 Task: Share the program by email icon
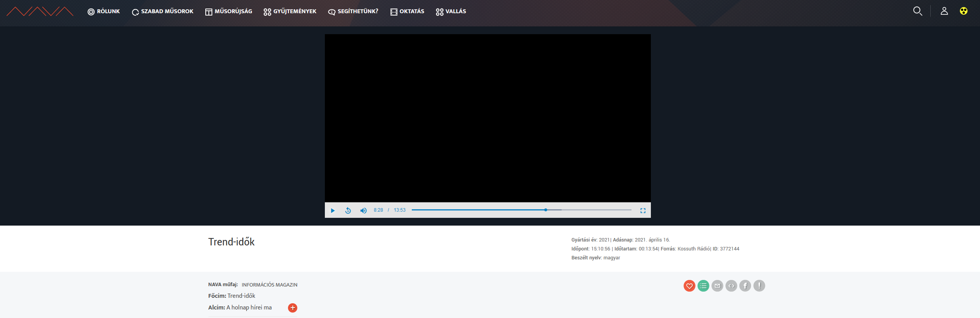tap(717, 286)
